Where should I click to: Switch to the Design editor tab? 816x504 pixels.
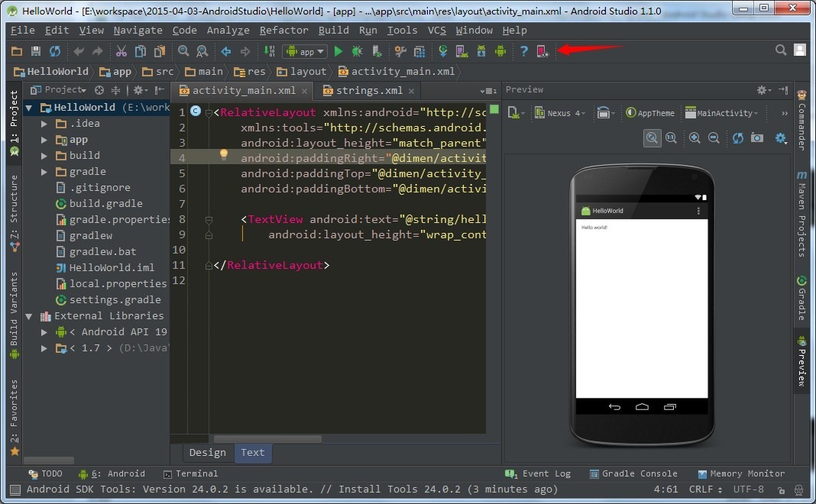point(208,453)
